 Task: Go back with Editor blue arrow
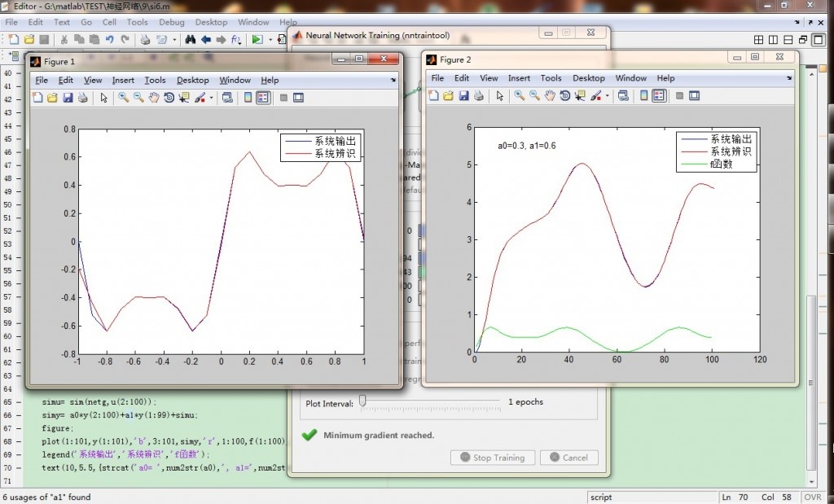(206, 39)
